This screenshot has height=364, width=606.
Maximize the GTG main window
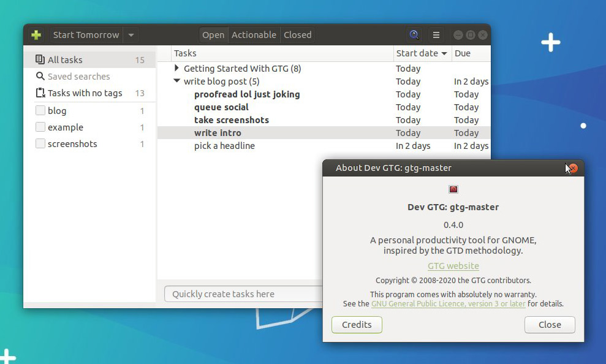471,35
